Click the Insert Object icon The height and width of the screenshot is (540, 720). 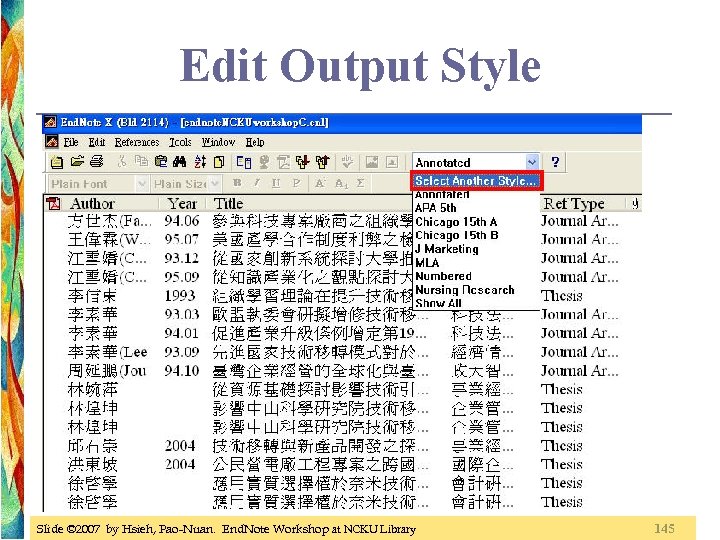(392, 162)
